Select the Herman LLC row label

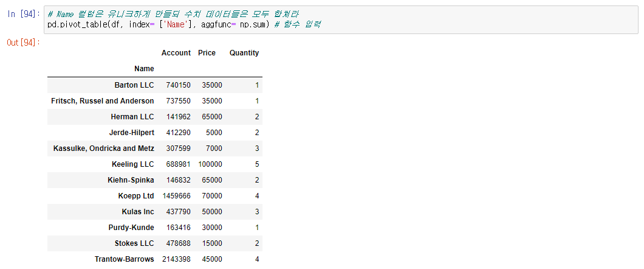[132, 117]
